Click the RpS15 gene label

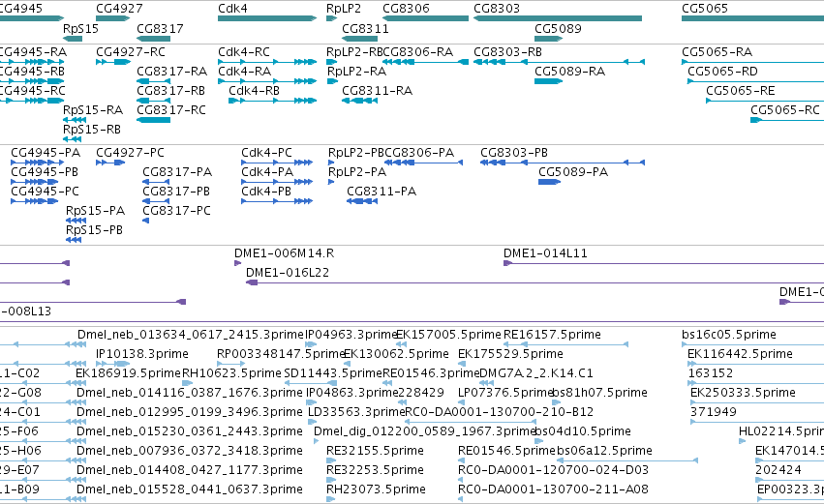click(x=80, y=28)
